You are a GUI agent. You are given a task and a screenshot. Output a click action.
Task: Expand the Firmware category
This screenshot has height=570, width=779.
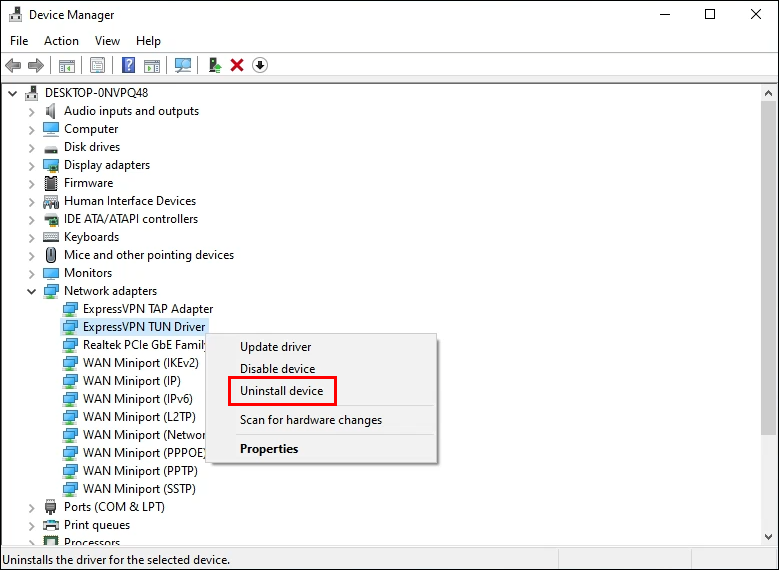(x=32, y=183)
